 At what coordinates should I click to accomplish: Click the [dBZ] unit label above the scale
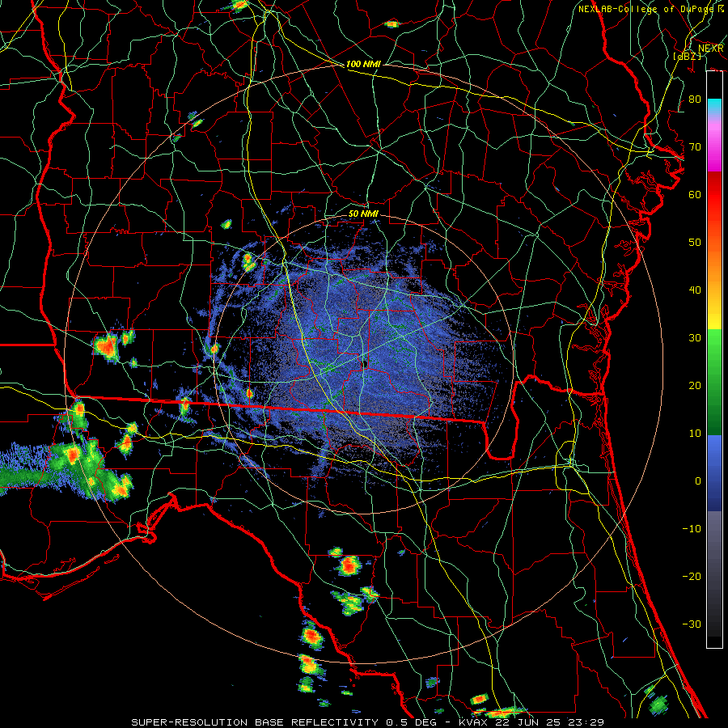point(687,56)
